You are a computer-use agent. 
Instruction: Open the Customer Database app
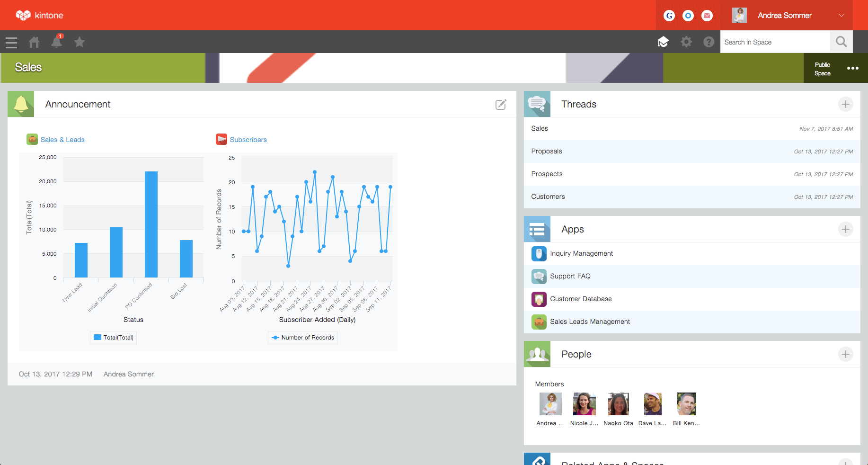point(580,299)
